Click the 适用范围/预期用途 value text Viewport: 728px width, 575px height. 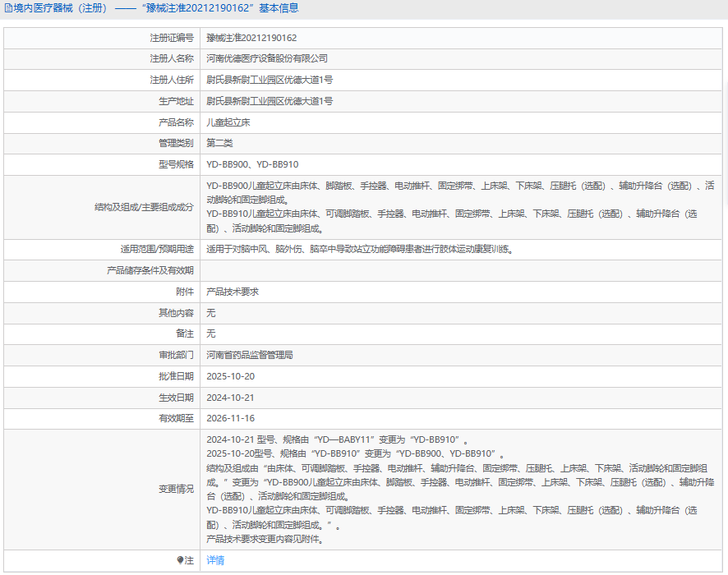[360, 249]
